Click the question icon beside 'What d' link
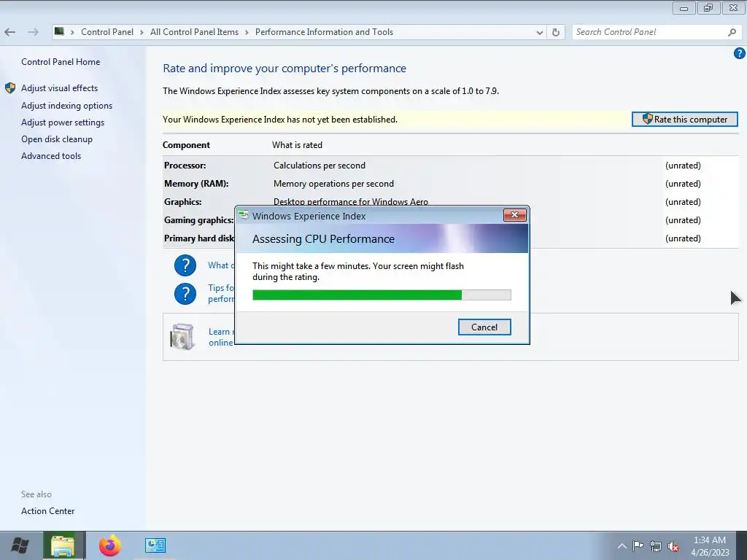The image size is (747, 560). [185, 265]
